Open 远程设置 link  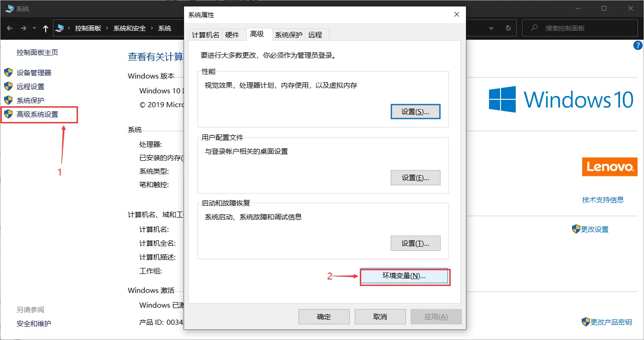(x=30, y=86)
